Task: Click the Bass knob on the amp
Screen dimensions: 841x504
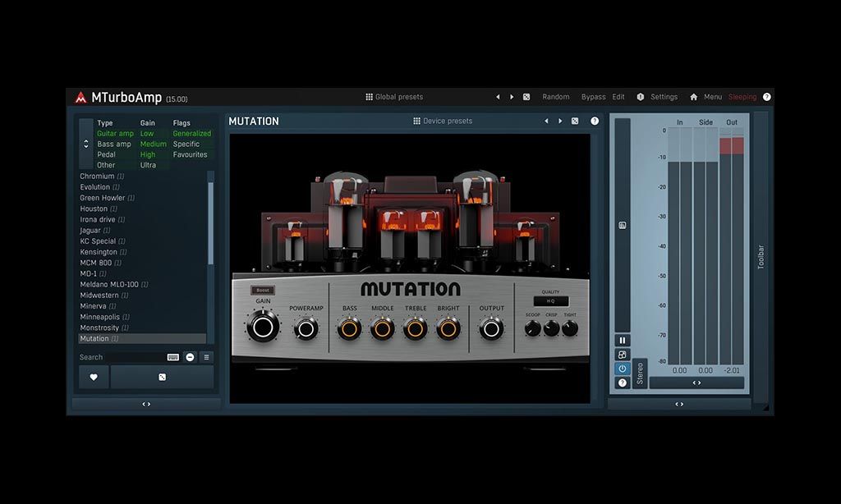Action: 349,328
